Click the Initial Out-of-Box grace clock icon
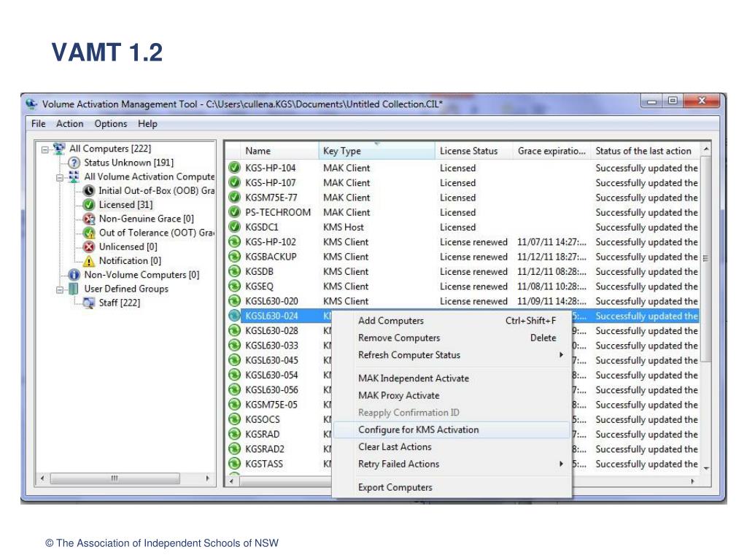This screenshot has height=560, width=747. (89, 191)
